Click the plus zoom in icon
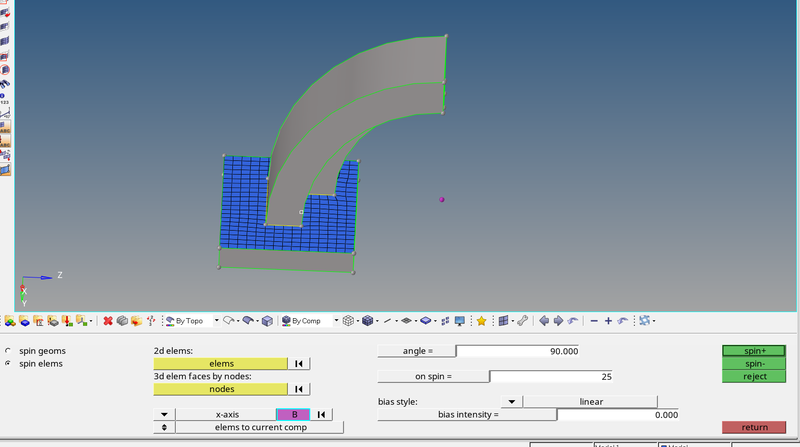 coord(608,321)
